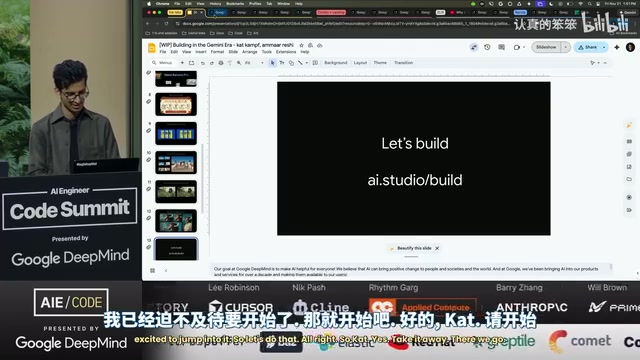640x360 pixels.
Task: Click the 'Let's build' text on slide
Action: [x=415, y=144]
